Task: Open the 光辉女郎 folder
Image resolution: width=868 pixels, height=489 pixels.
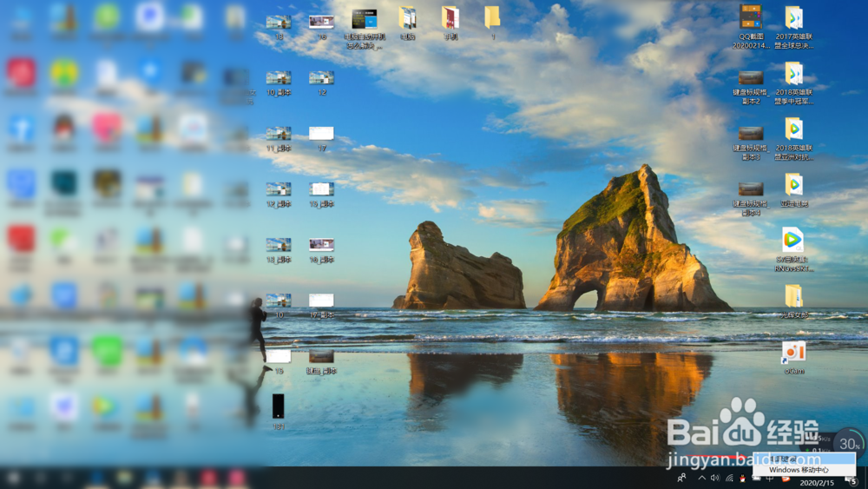Action: tap(794, 301)
